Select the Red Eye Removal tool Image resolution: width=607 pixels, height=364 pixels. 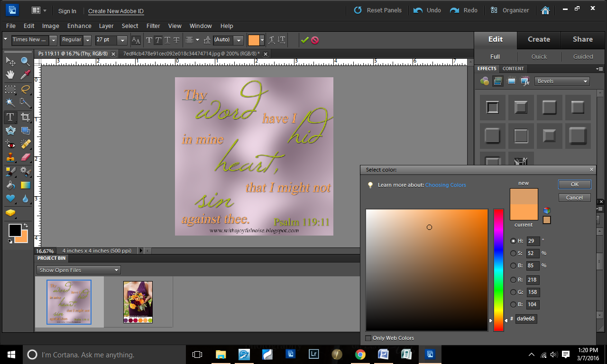tap(10, 144)
